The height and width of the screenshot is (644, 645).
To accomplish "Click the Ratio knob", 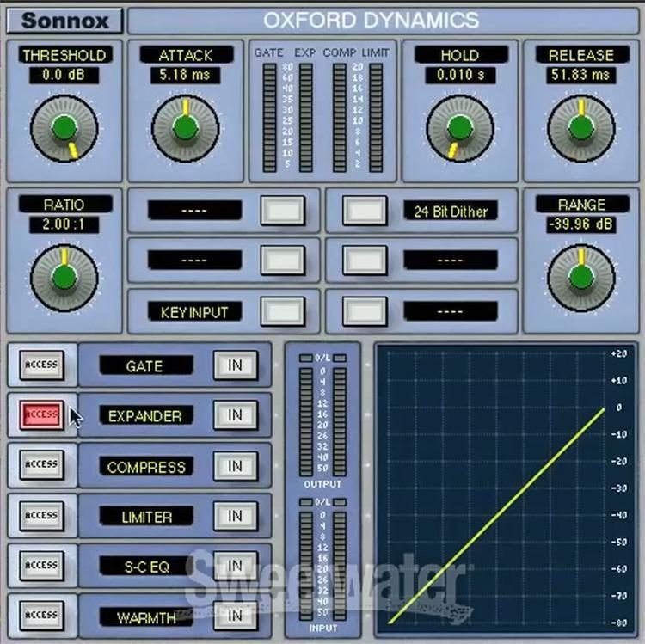I will coord(64,278).
